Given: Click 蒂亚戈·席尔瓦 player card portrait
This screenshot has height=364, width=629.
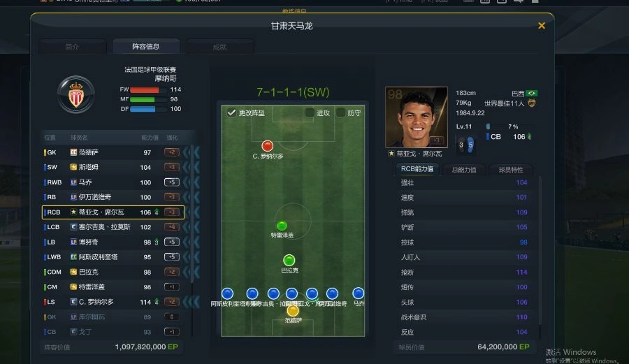Looking at the screenshot, I should coord(417,117).
